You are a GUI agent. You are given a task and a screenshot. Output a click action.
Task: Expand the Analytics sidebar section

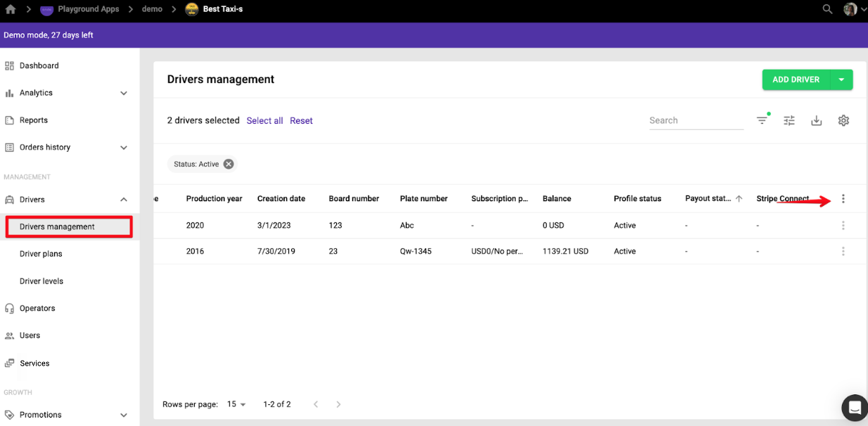click(124, 93)
